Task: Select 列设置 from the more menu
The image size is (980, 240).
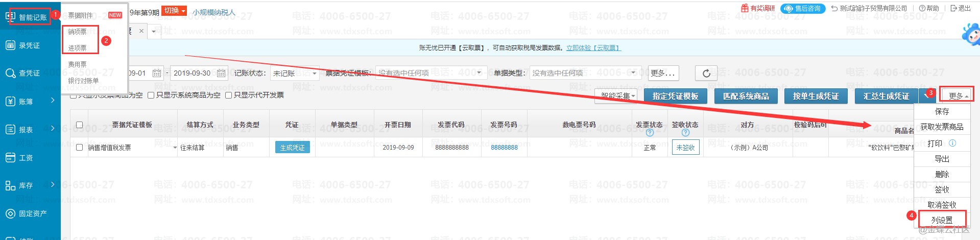Action: (x=942, y=220)
